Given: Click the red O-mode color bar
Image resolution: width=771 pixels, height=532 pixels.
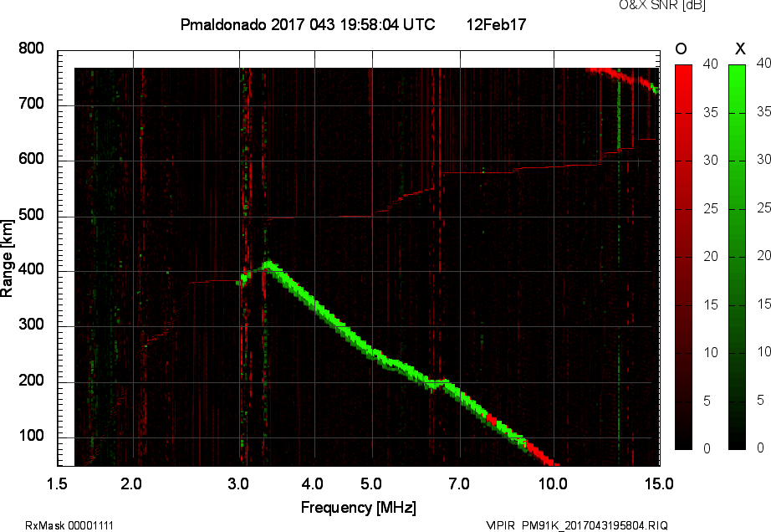Looking at the screenshot, I should click(x=683, y=257).
